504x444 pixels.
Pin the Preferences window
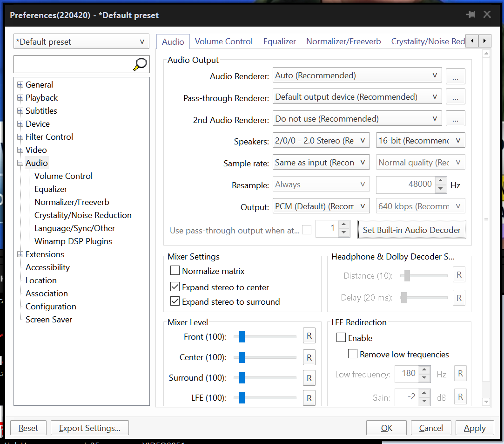point(470,14)
